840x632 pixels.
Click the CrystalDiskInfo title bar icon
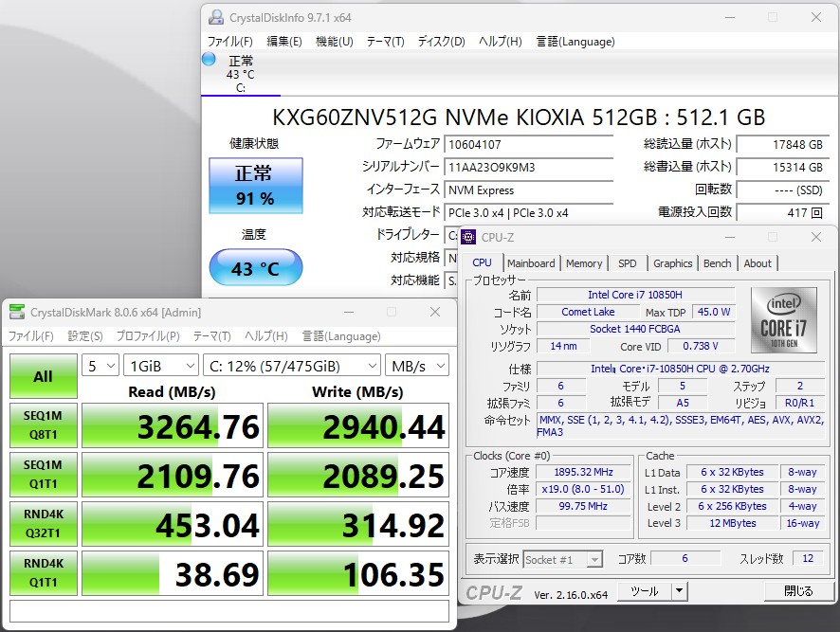click(x=217, y=17)
